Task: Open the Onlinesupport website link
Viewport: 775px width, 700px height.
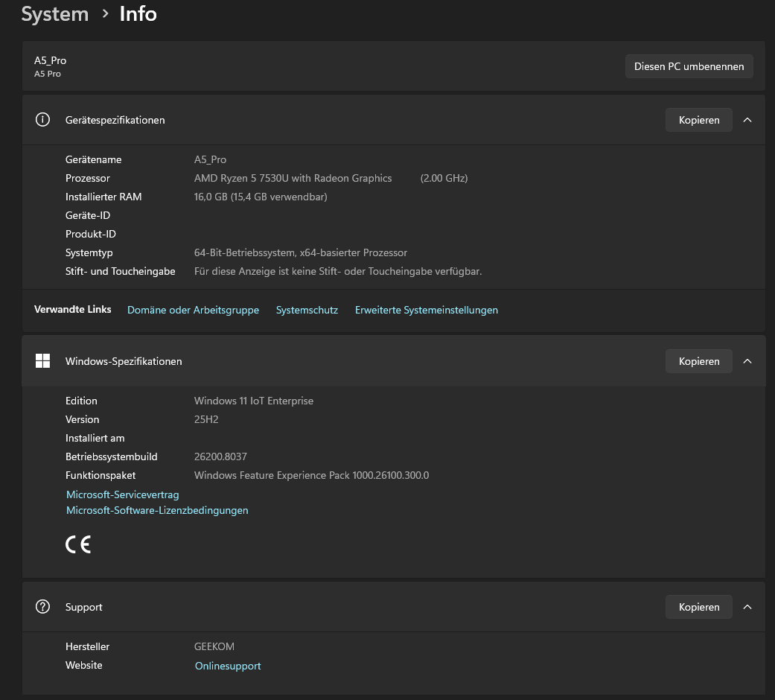Action: click(x=228, y=666)
